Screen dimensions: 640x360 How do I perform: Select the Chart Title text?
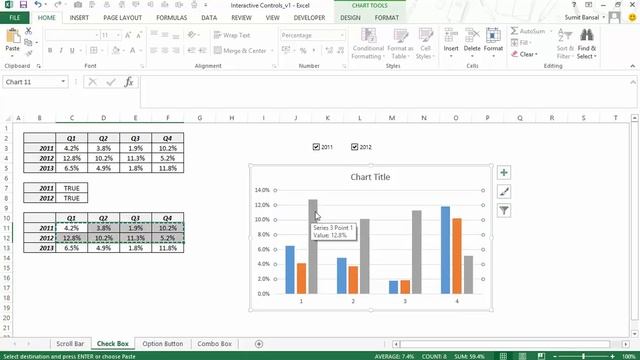coord(370,177)
